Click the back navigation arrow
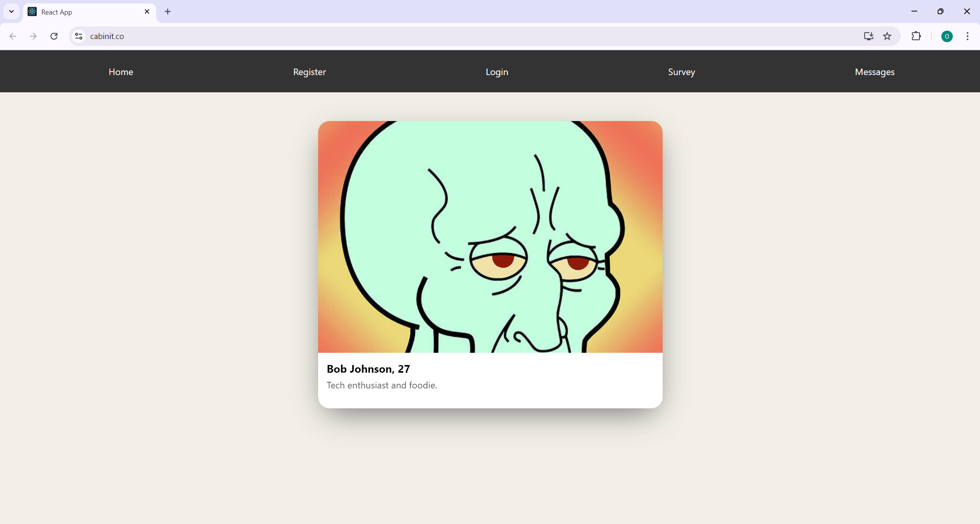 click(13, 36)
